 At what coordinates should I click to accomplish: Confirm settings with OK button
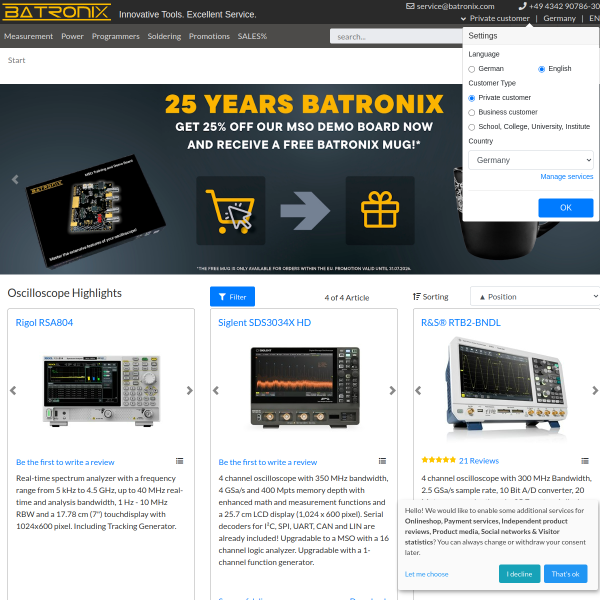[566, 208]
